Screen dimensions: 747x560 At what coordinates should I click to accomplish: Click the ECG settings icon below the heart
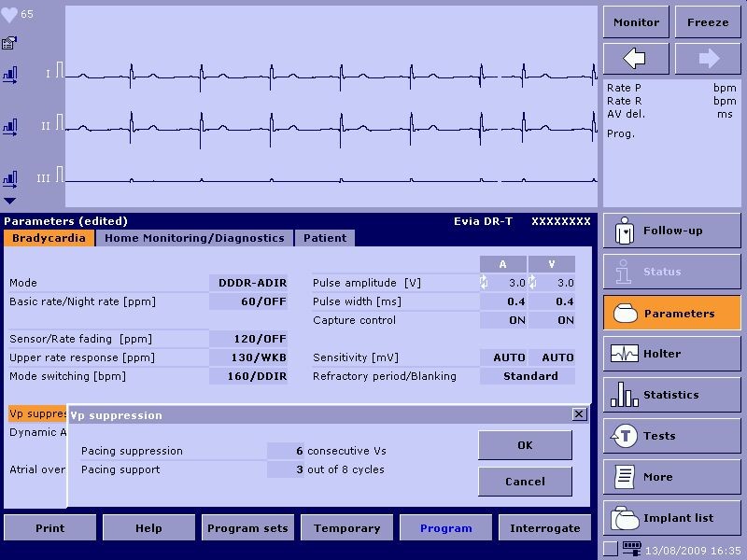point(9,43)
